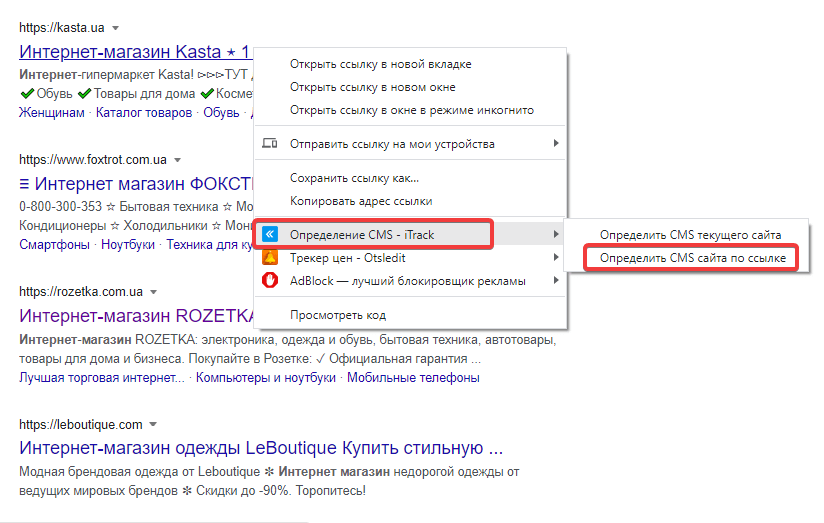Click the https://rozetka.com.ua URL text
Viewport: 824px width, 523px height.
pyautogui.click(x=81, y=292)
